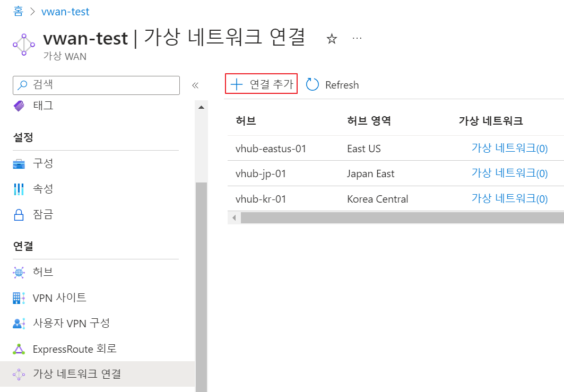Go to 홈 in the breadcrumb
Viewport: 564px width, 392px height.
point(19,12)
